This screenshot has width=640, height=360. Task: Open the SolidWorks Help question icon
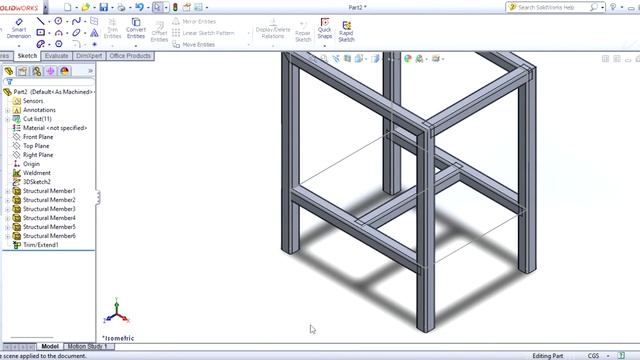click(613, 7)
